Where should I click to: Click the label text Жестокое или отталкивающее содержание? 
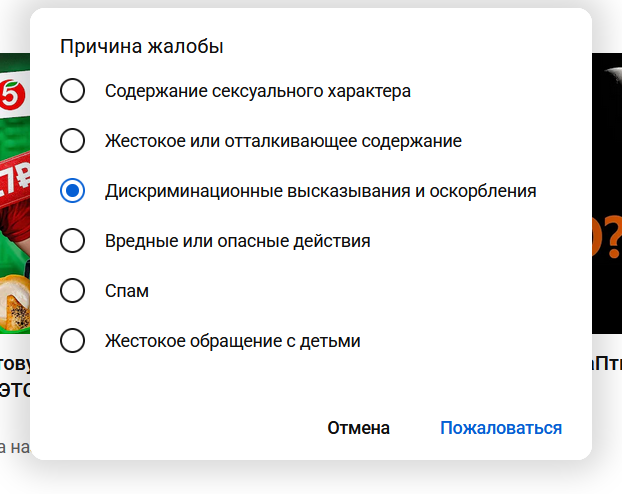tap(283, 141)
